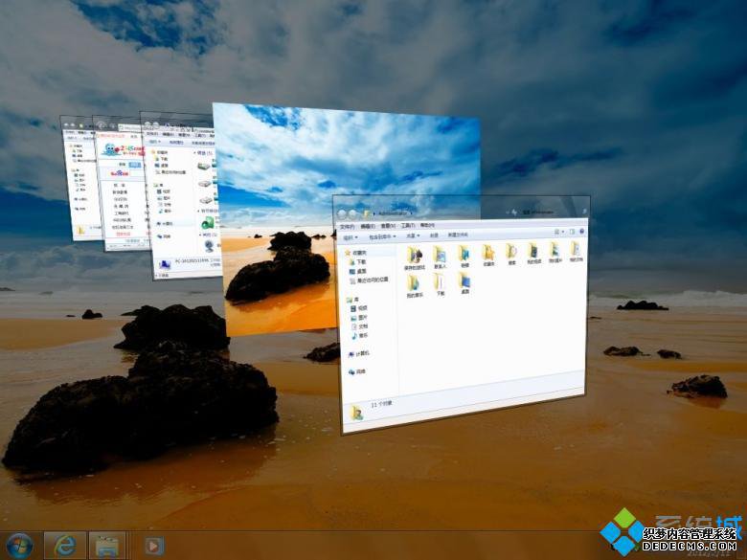Select the 下载 folder in file list
The width and height of the screenshot is (747, 560).
441,284
